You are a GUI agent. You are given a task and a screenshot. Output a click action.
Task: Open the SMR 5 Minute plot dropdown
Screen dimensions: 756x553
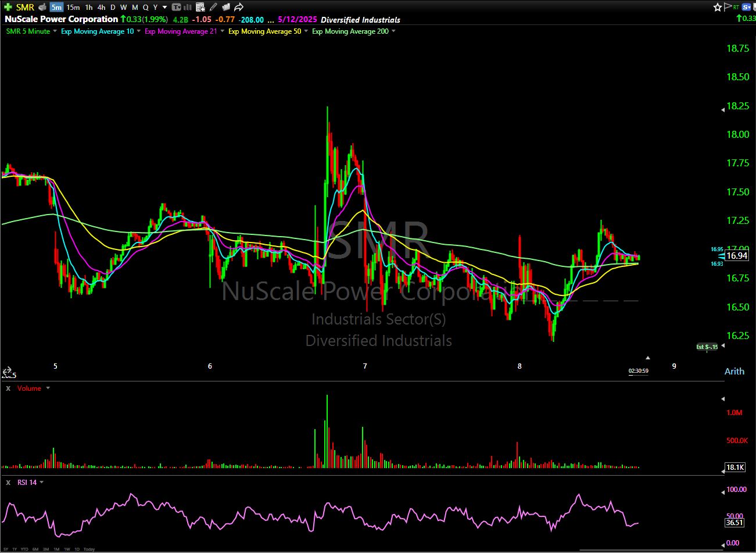click(x=55, y=31)
